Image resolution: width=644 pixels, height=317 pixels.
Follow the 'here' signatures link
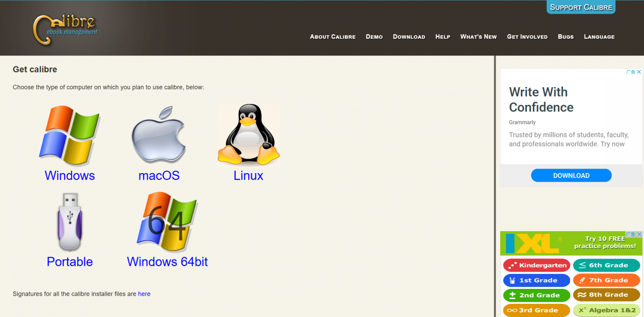point(144,294)
